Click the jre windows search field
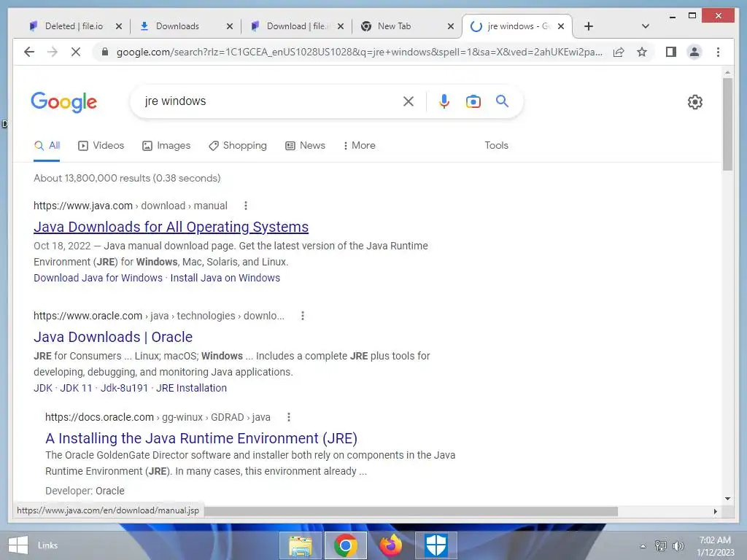Screen dimensions: 747x560 pos(269,101)
